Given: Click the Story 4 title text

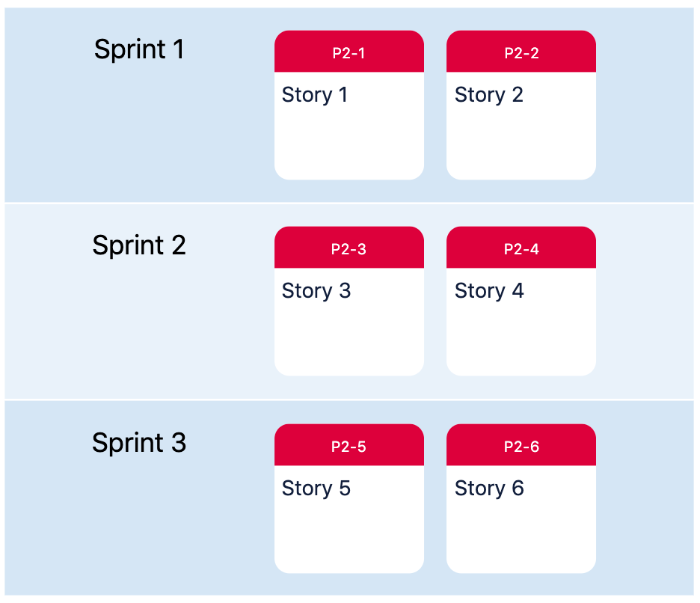Looking at the screenshot, I should 489,291.
